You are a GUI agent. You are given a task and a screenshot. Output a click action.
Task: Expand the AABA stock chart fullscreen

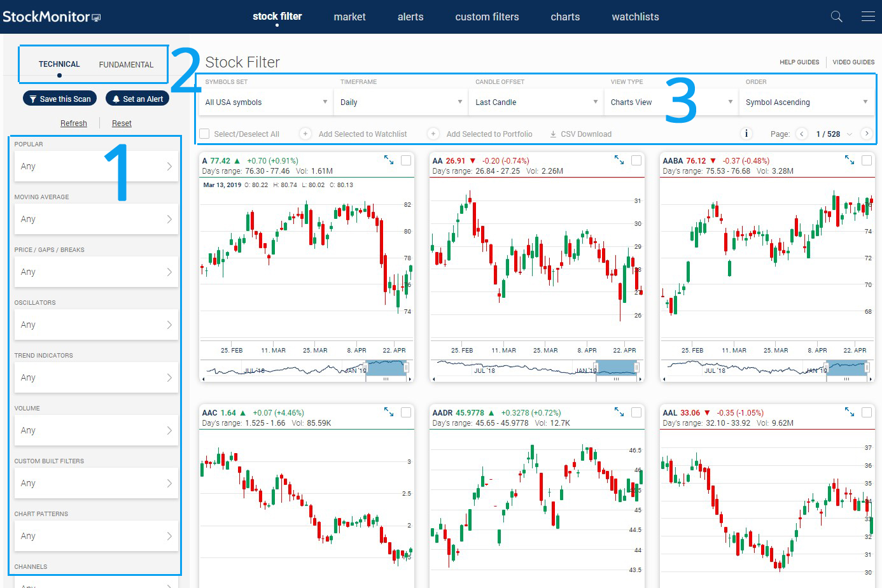click(850, 160)
